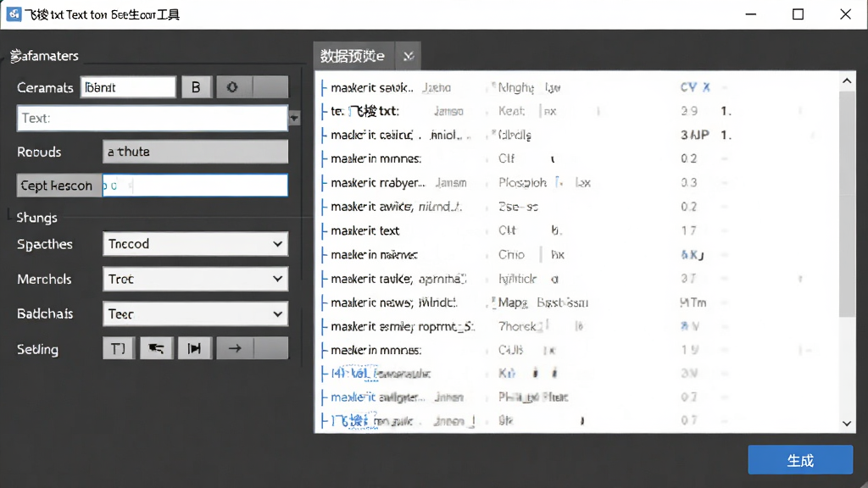The image size is (868, 488).
Task: Click the preview list scrollbar up arrow
Action: click(x=847, y=81)
